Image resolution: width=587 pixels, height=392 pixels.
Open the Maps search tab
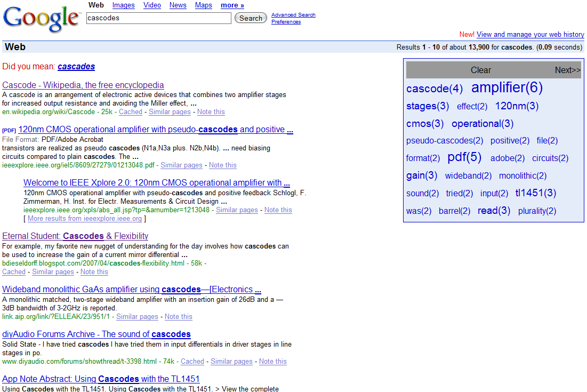203,5
